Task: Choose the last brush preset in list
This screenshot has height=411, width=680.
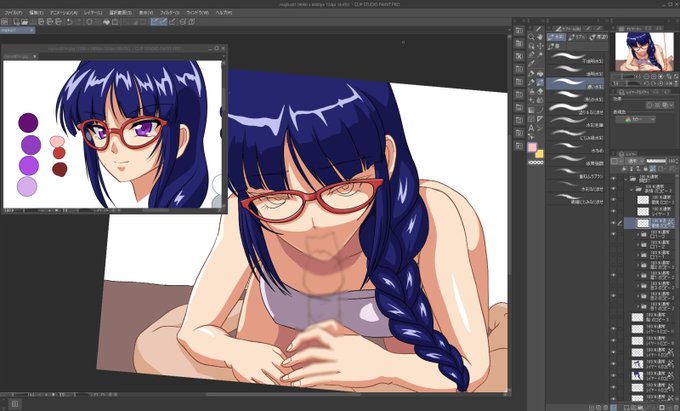Action: click(575, 199)
